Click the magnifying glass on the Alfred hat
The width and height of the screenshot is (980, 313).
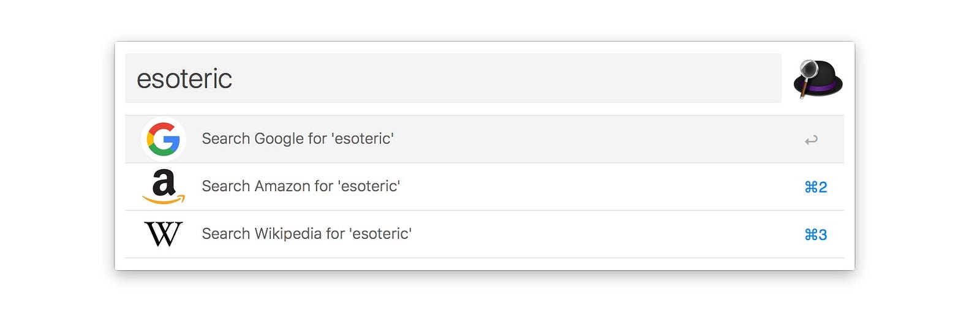coord(809,69)
